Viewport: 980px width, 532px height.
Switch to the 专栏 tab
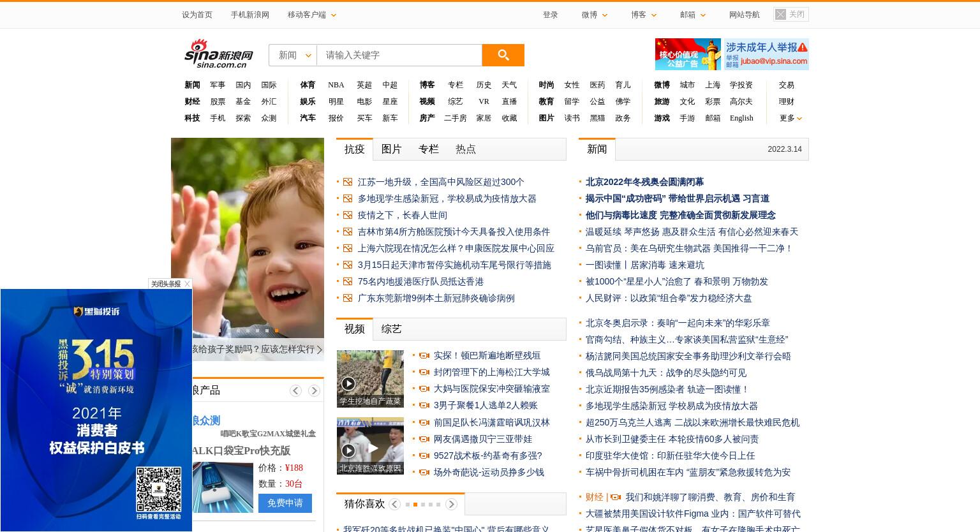coord(429,149)
